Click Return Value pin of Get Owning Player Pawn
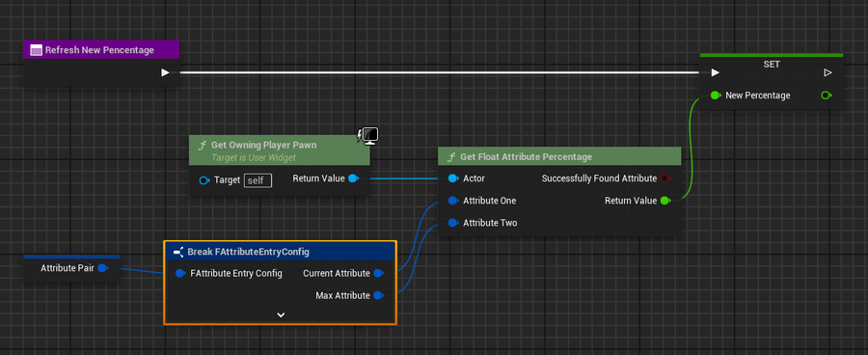Viewport: 868px width, 355px height. [354, 178]
